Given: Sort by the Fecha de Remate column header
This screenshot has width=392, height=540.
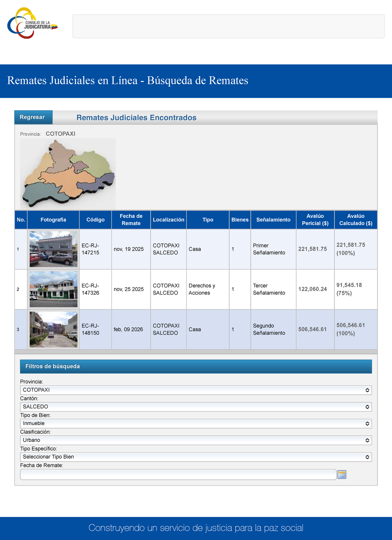Looking at the screenshot, I should (x=131, y=220).
